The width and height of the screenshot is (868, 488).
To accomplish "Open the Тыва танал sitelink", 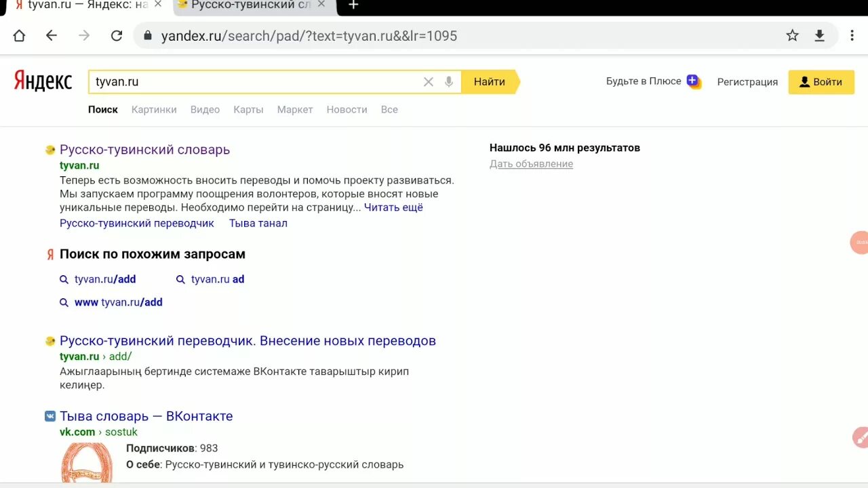I will (258, 224).
